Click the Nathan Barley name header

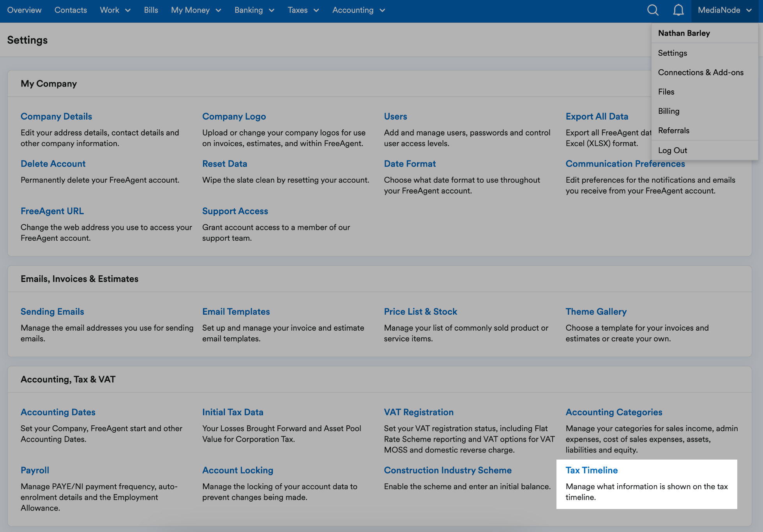(684, 33)
